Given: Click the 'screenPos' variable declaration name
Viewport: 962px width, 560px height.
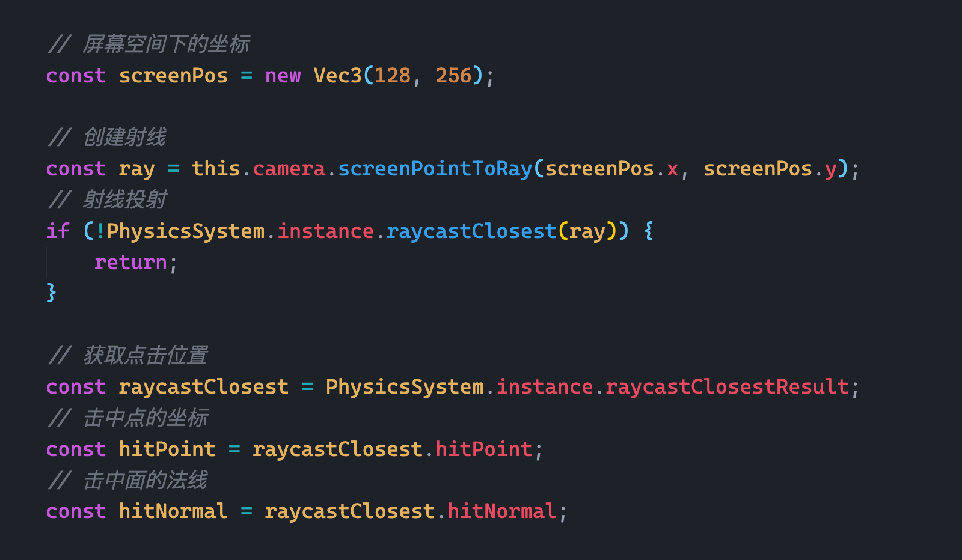Looking at the screenshot, I should (173, 76).
